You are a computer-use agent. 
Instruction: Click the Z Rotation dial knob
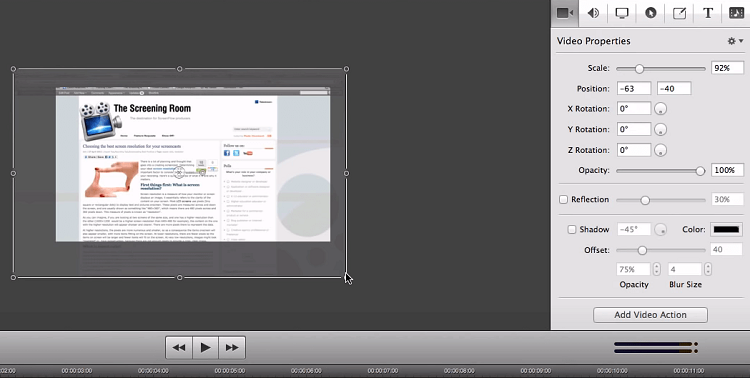click(x=661, y=150)
